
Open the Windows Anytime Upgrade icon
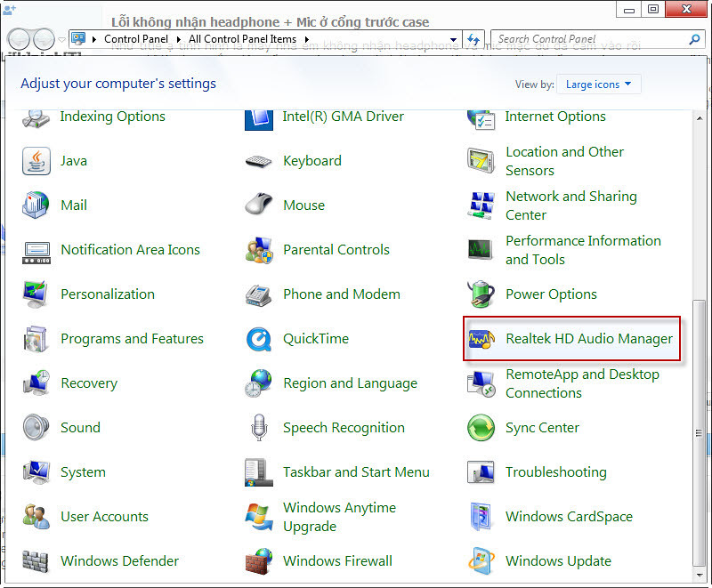pyautogui.click(x=259, y=517)
